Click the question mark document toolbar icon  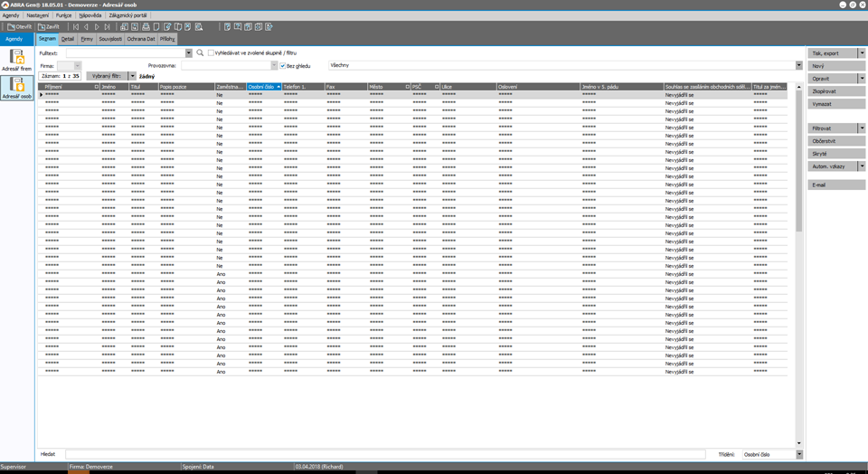(227, 26)
